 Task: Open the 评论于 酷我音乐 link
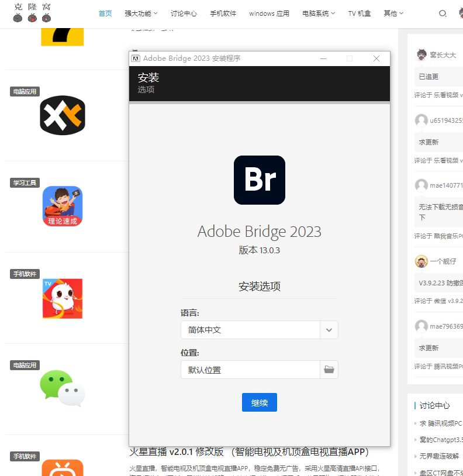(x=438, y=236)
